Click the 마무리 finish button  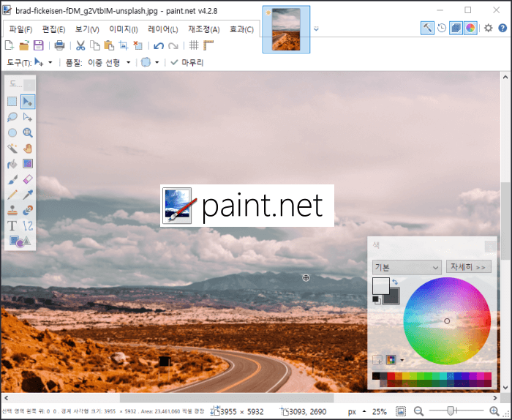click(187, 62)
